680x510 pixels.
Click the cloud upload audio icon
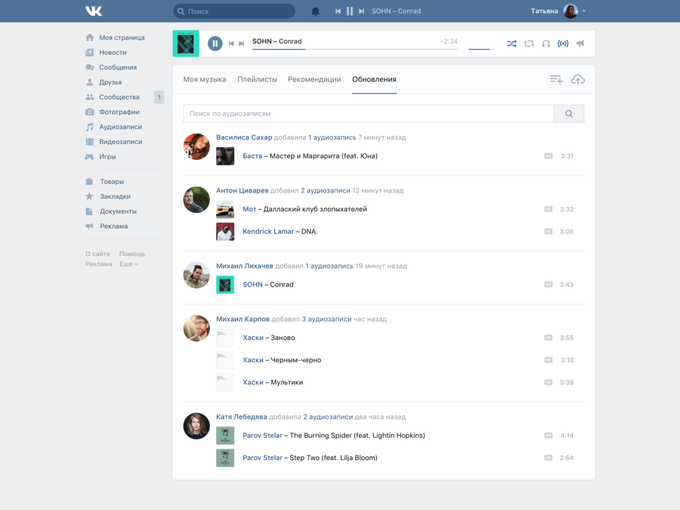578,79
